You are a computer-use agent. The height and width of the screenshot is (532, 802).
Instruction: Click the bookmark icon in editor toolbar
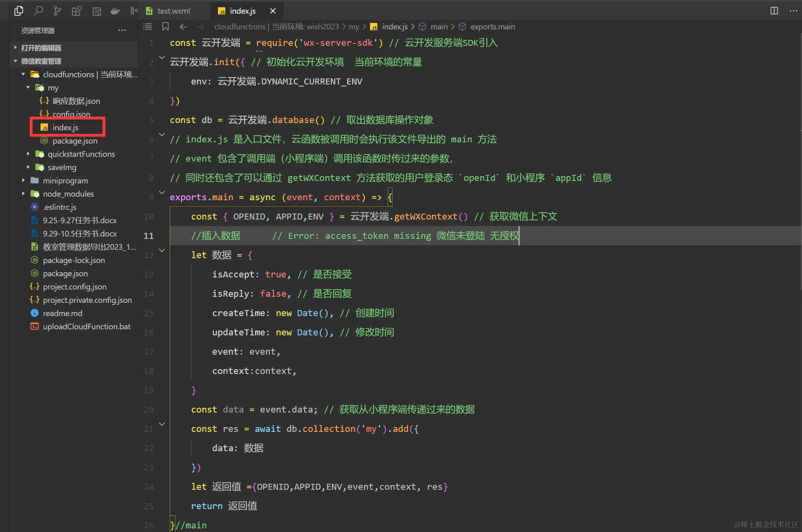[x=165, y=26]
